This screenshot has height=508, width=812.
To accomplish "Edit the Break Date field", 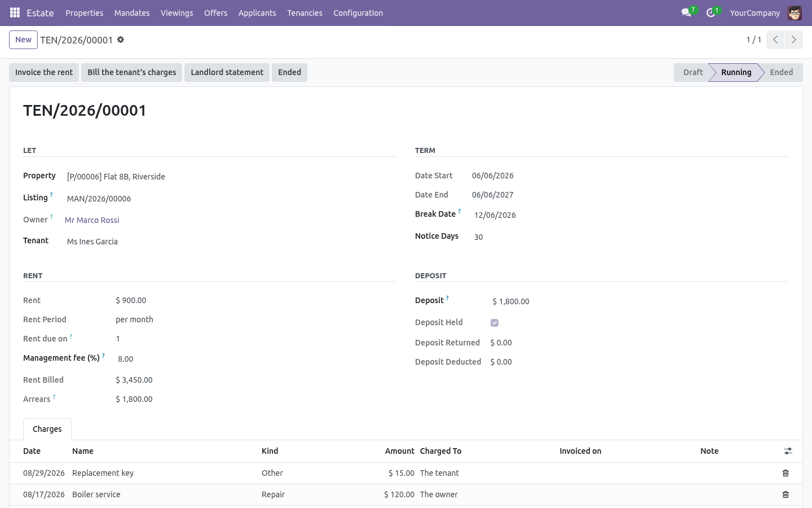I will pyautogui.click(x=630, y=215).
